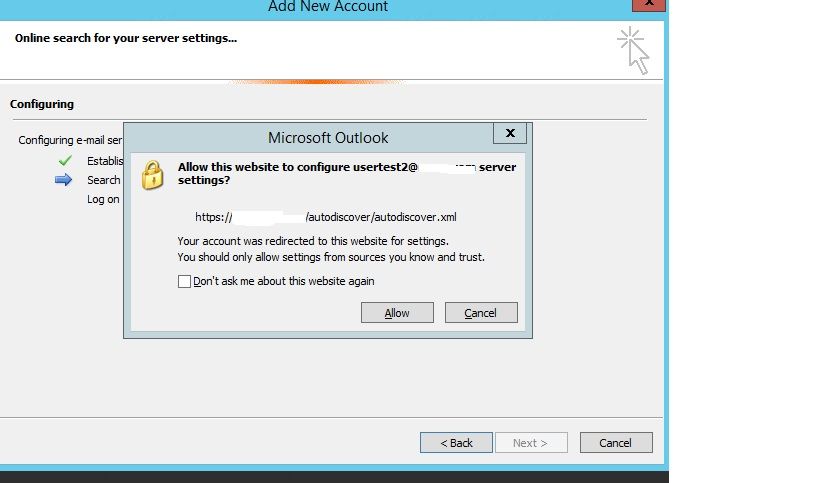Click the orange search progress bar

point(317,81)
